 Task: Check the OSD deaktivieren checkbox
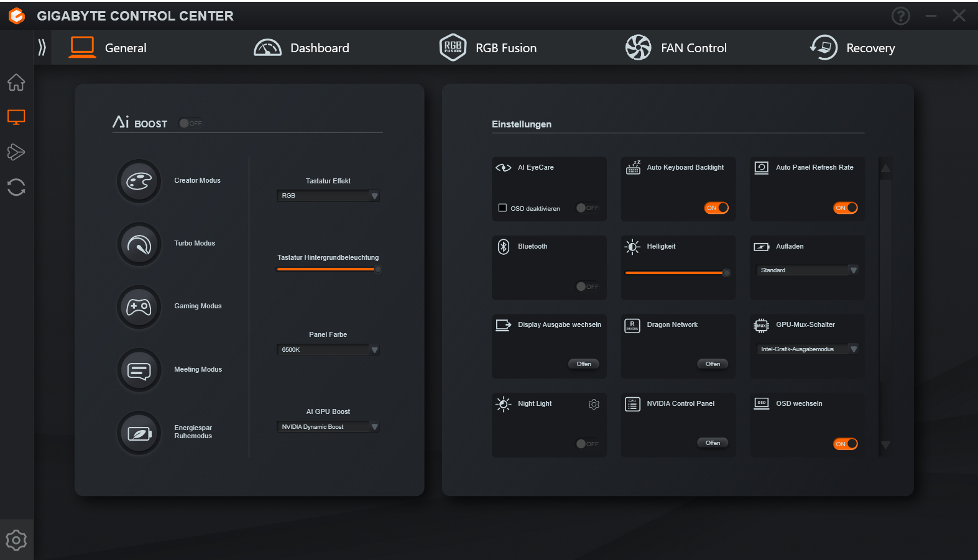click(502, 208)
